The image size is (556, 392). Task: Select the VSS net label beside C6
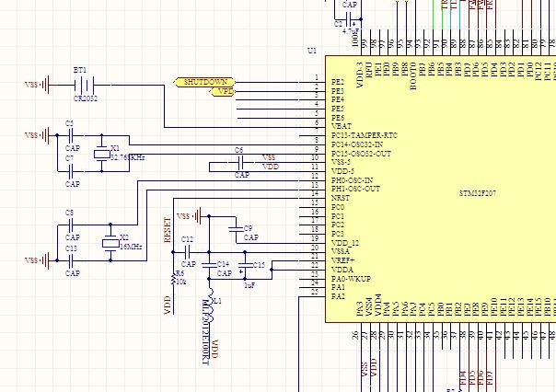pyautogui.click(x=269, y=157)
